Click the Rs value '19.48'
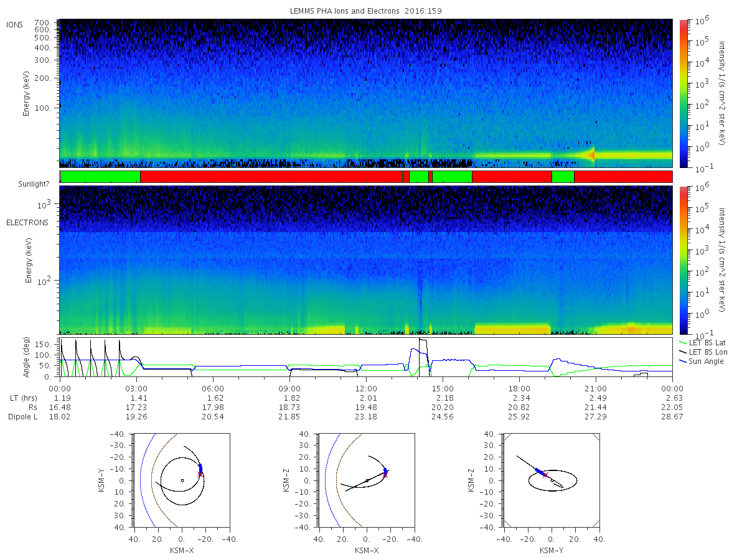This screenshot has height=560, width=747. (366, 408)
